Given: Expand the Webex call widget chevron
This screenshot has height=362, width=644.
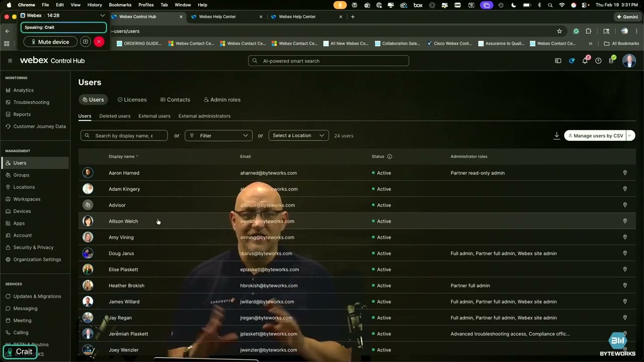Looking at the screenshot, I should pyautogui.click(x=103, y=16).
